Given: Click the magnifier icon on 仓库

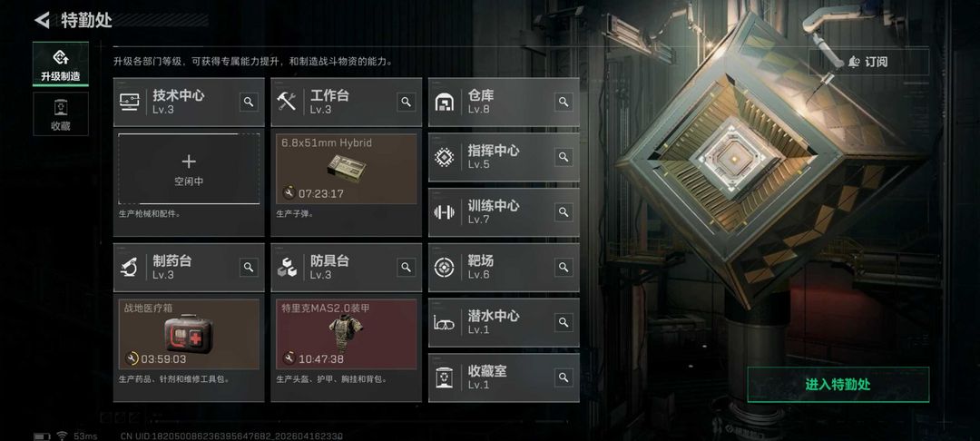Looking at the screenshot, I should point(563,102).
